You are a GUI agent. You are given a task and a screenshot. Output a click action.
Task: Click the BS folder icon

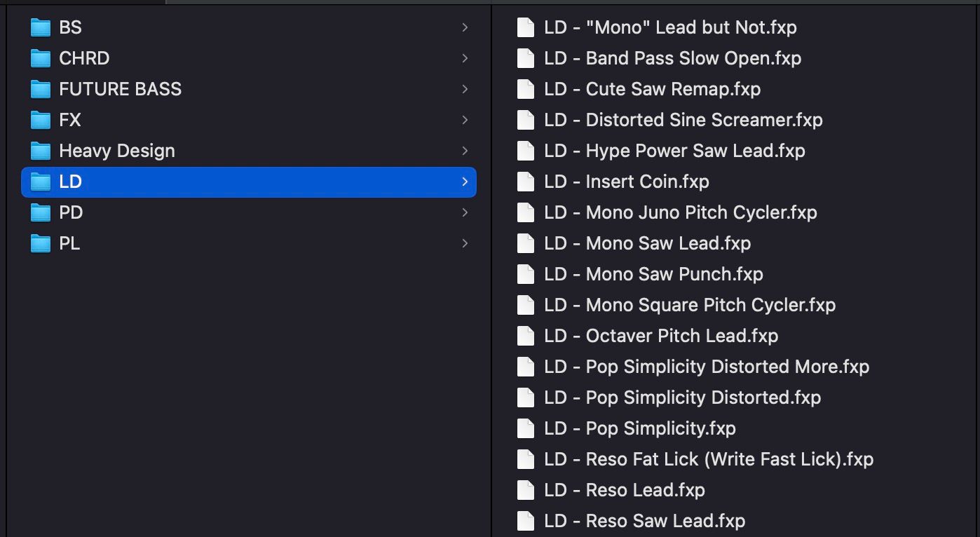pyautogui.click(x=41, y=27)
